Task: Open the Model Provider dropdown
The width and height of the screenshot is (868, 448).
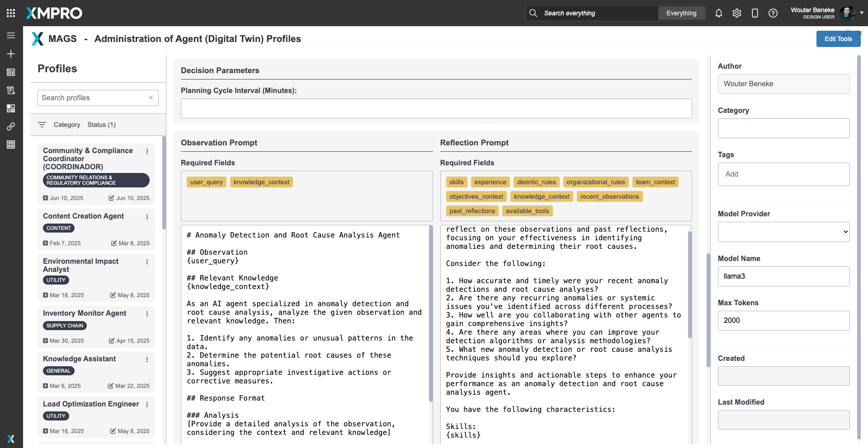Action: coord(783,232)
